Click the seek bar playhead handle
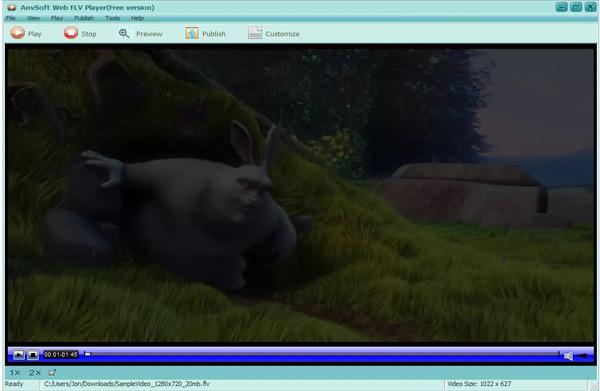This screenshot has width=600, height=391. 88,354
